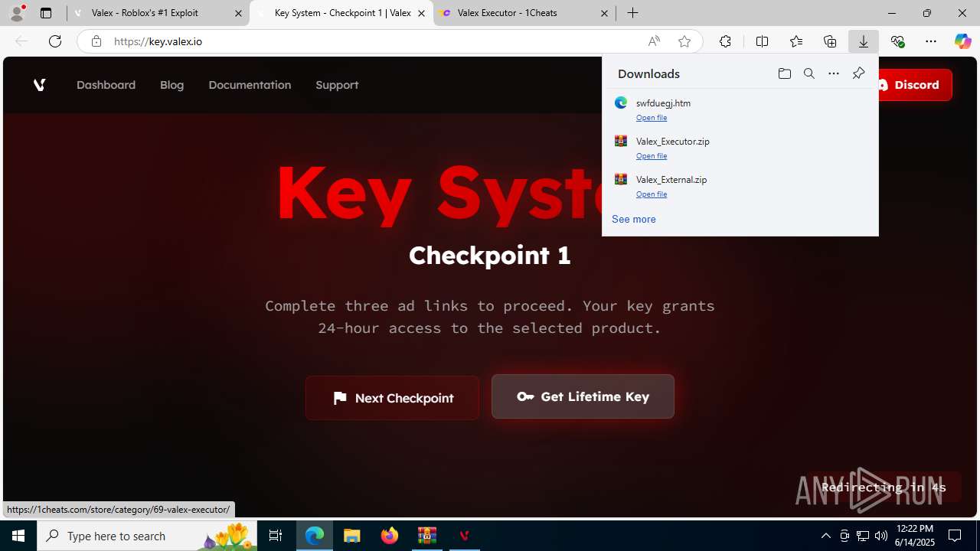Close the Key System tab

(421, 13)
